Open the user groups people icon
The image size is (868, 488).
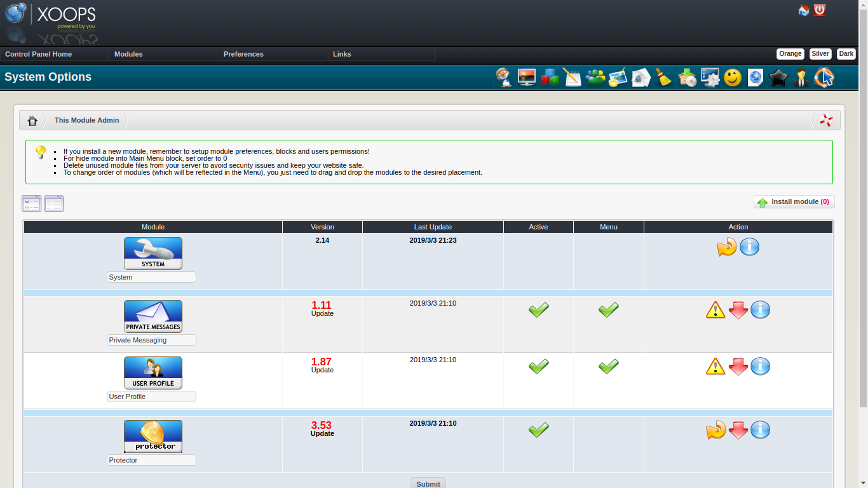coord(595,78)
